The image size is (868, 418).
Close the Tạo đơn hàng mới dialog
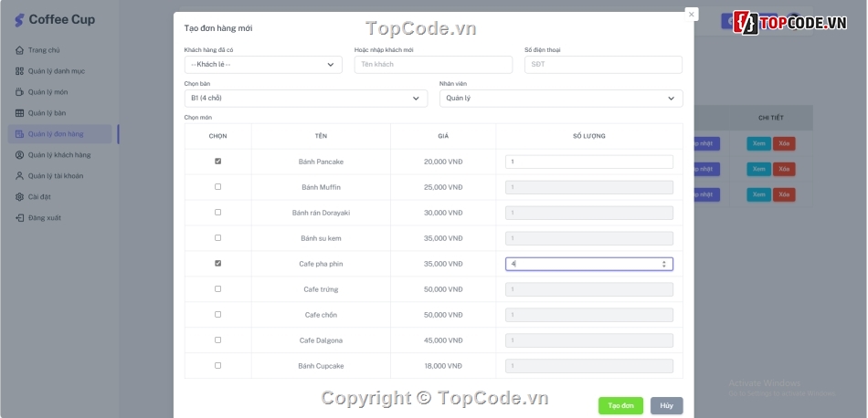click(692, 15)
